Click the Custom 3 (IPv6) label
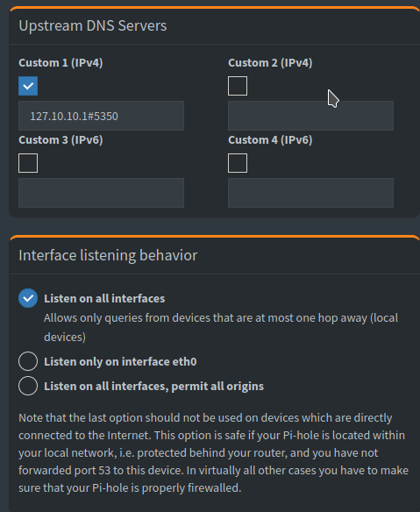This screenshot has width=420, height=512. [61, 139]
